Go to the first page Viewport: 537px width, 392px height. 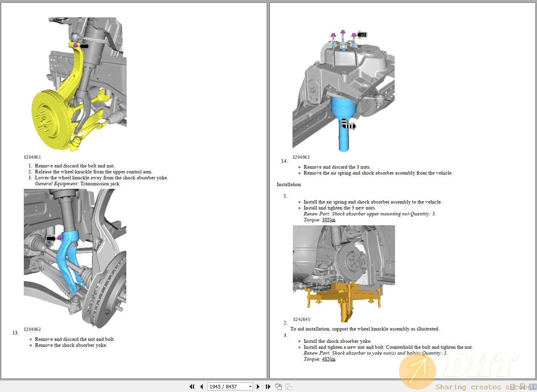point(192,386)
